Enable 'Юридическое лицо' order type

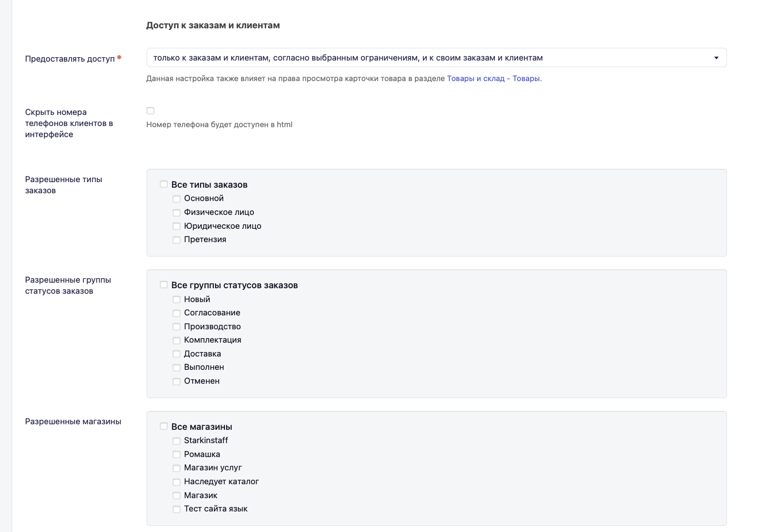point(177,227)
